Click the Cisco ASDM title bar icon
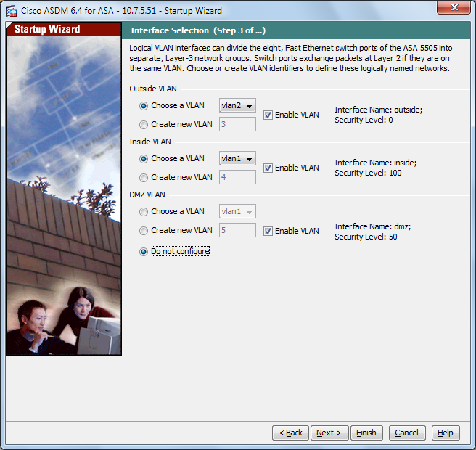This screenshot has height=450, width=476. 12,11
